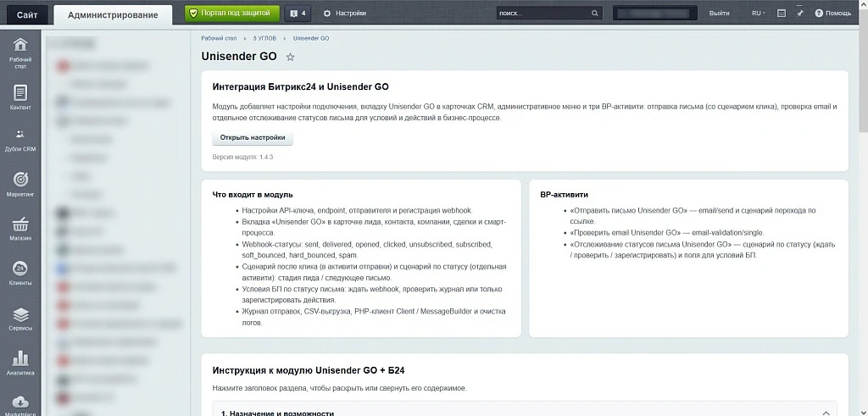The height and width of the screenshot is (416, 868).
Task: Click the search magnifier icon
Action: pos(594,14)
